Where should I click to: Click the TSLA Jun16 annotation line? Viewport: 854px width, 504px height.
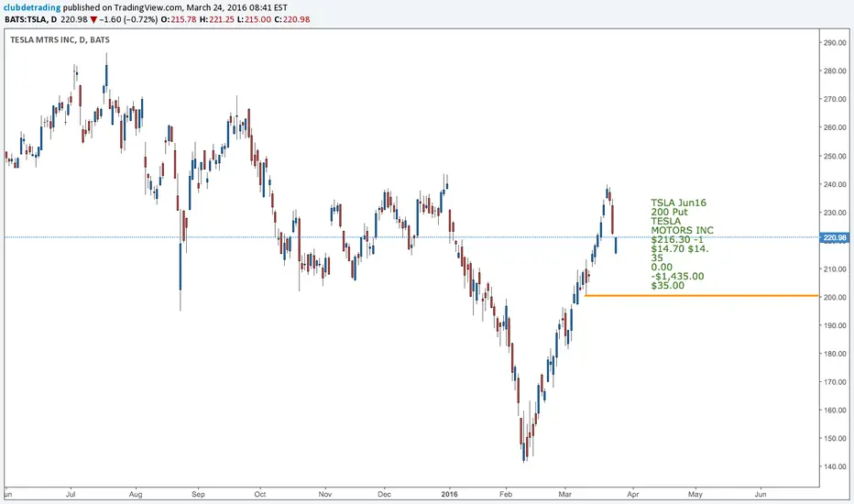[x=679, y=203]
